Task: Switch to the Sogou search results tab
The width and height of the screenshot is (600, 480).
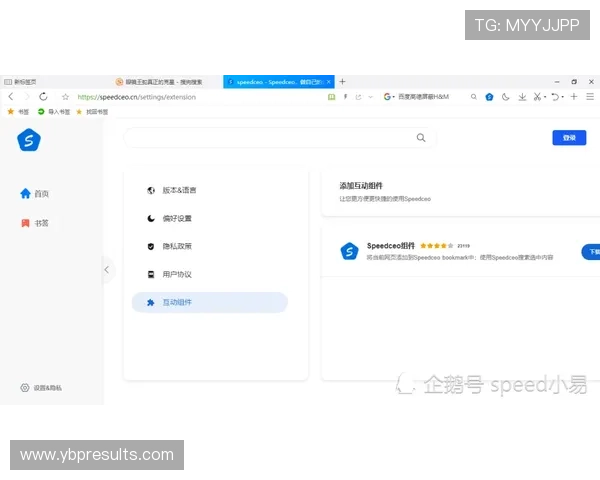Action: [x=167, y=82]
